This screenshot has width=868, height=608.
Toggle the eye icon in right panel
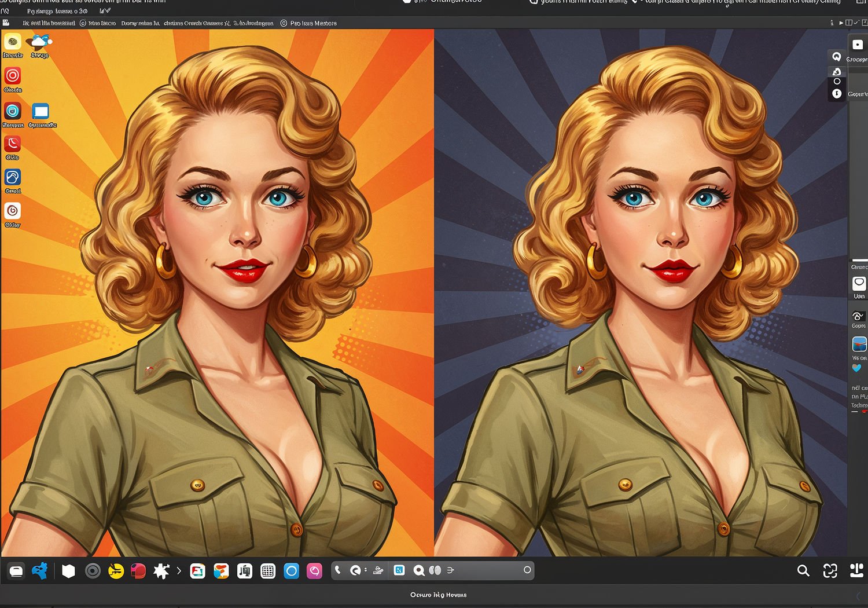point(858,316)
